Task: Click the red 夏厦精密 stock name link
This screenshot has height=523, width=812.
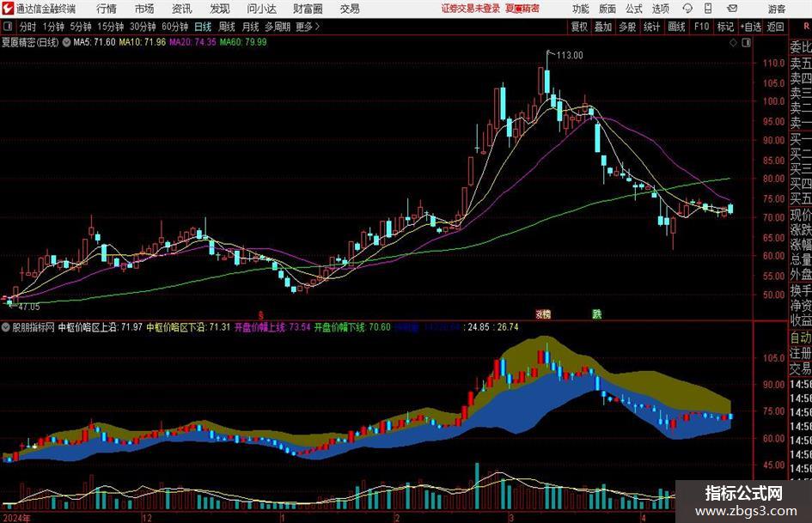Action: (x=522, y=9)
